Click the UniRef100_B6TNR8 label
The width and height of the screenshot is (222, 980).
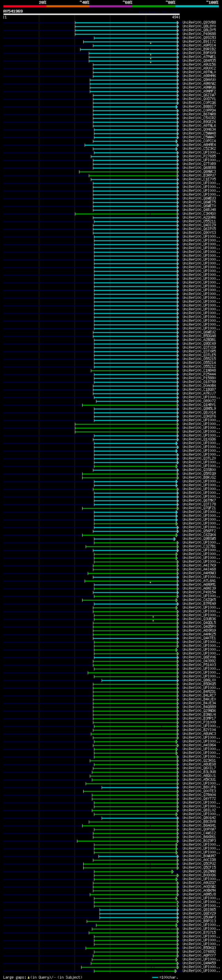tap(199, 114)
